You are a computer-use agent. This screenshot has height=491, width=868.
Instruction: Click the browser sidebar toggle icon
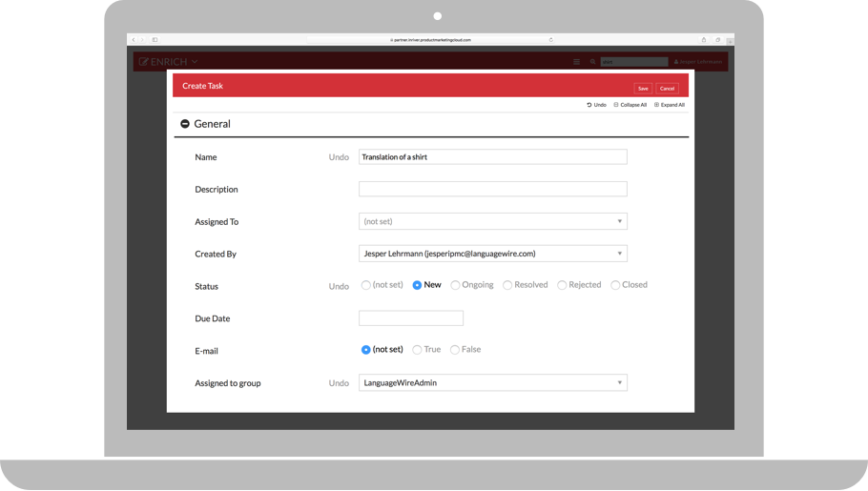(155, 40)
